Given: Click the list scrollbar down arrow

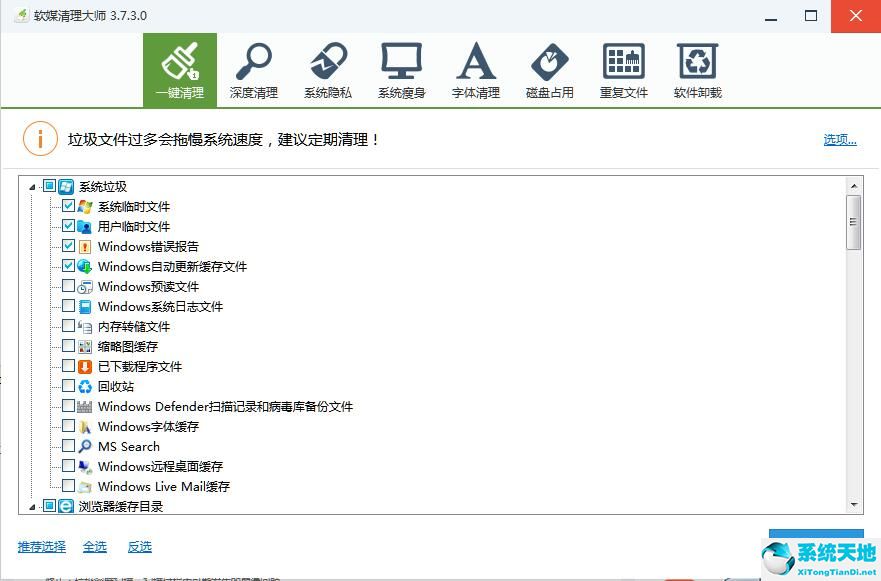Looking at the screenshot, I should coord(854,505).
